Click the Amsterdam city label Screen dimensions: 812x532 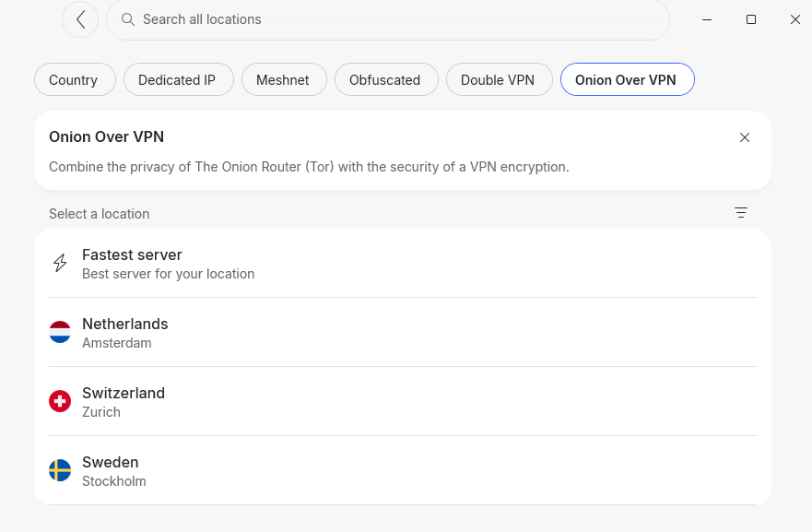pos(116,343)
